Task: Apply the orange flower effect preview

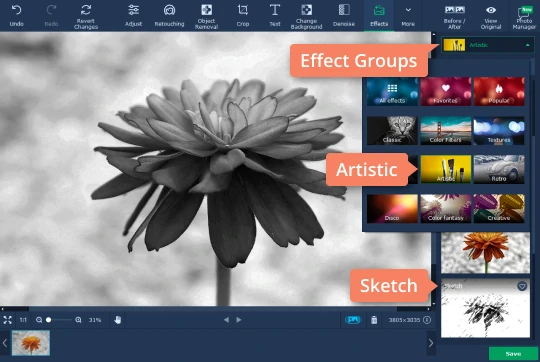Action: coord(486,253)
